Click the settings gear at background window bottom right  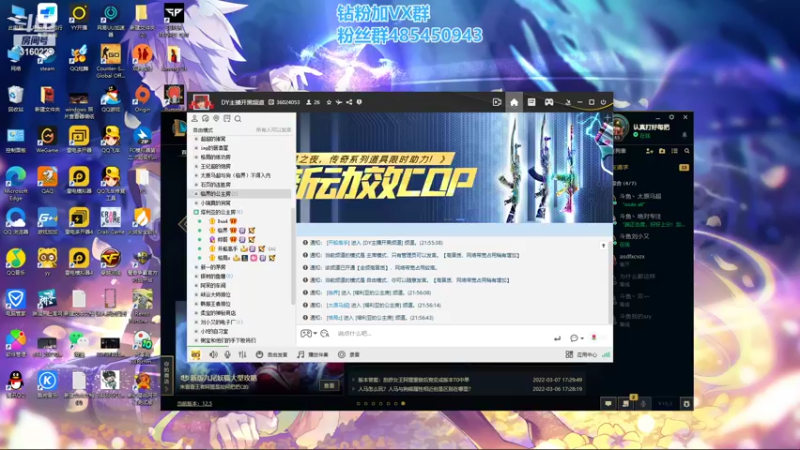686,404
